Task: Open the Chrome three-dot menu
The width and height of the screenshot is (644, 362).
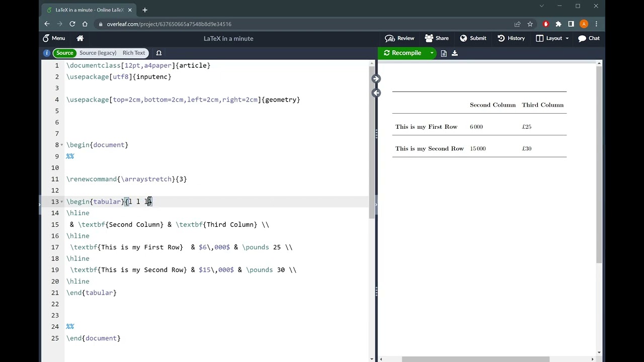Action: tap(596, 24)
